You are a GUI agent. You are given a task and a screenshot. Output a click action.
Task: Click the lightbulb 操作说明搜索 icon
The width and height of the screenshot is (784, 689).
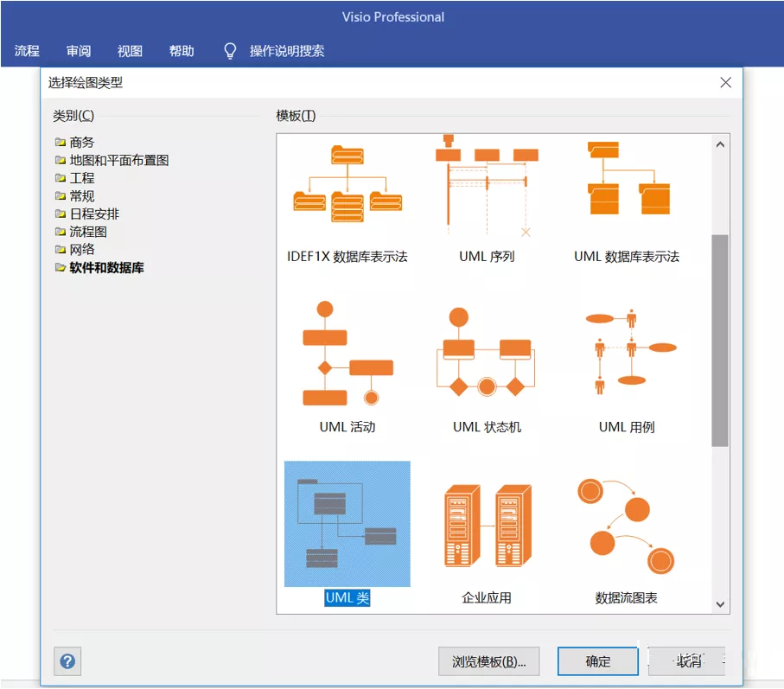230,50
